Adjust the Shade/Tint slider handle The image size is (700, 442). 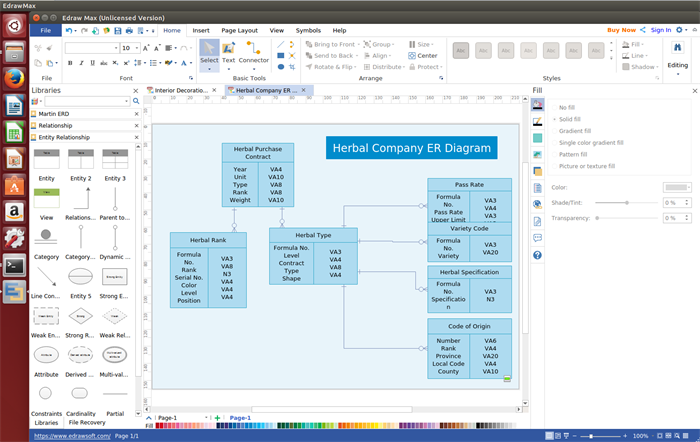(627, 202)
